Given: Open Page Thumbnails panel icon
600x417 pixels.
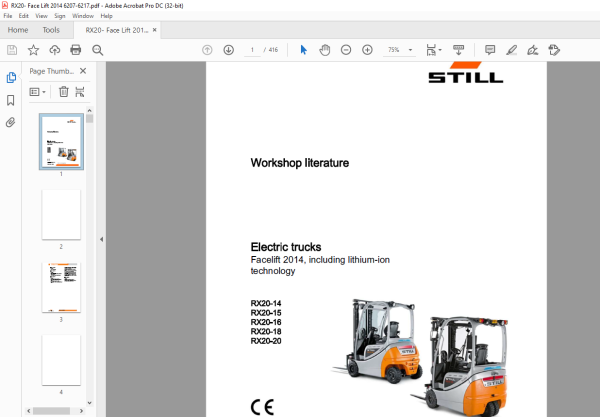Looking at the screenshot, I should point(11,78).
